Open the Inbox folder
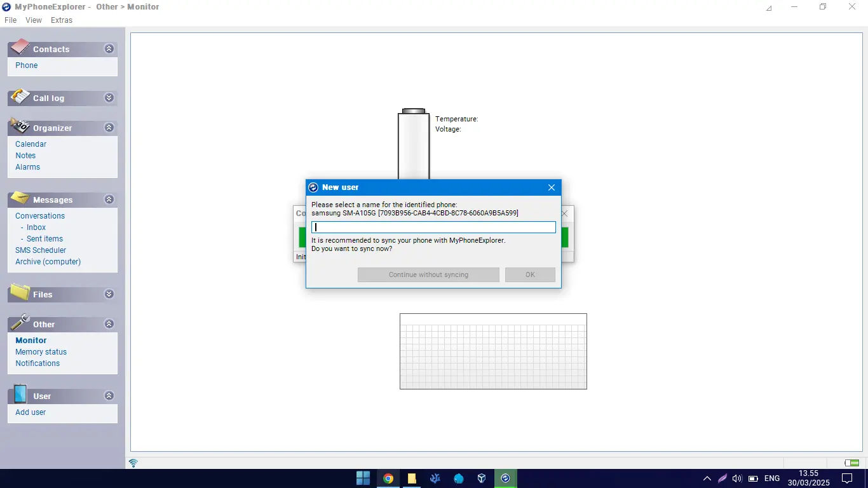 pos(36,227)
